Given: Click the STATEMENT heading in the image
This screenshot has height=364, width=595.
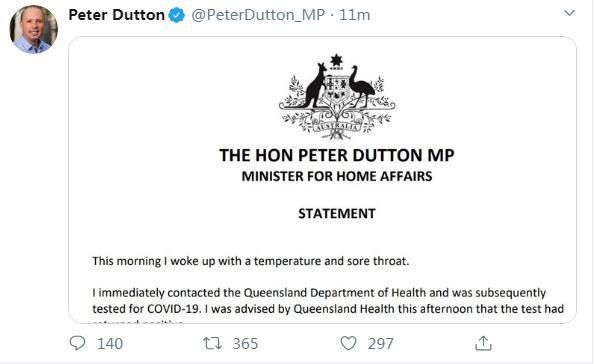Looking at the screenshot, I should 337,213.
